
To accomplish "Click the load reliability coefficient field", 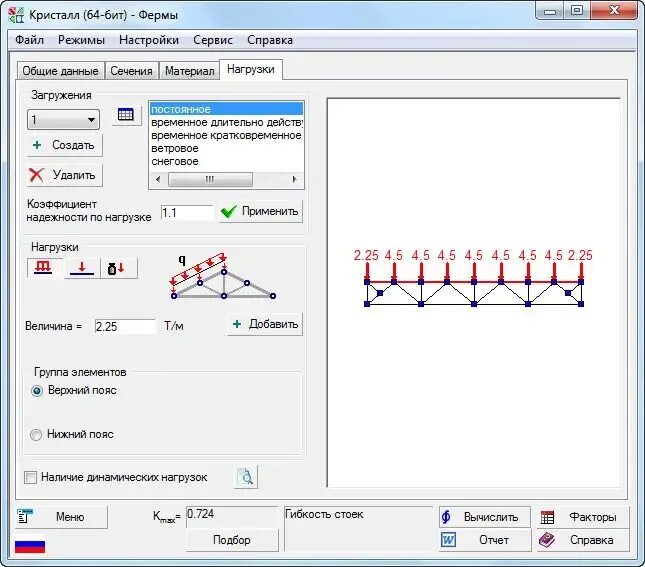I will (187, 213).
